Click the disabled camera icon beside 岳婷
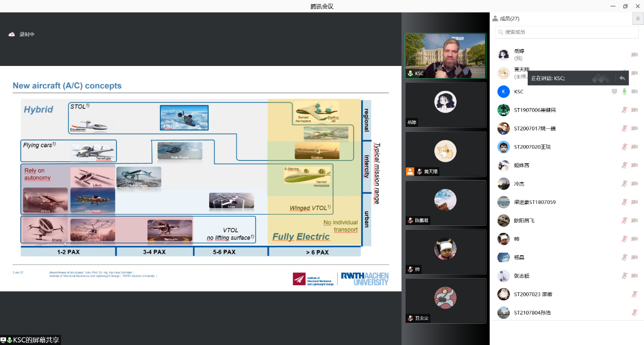Viewport: 644px width, 345px height. (634, 54)
